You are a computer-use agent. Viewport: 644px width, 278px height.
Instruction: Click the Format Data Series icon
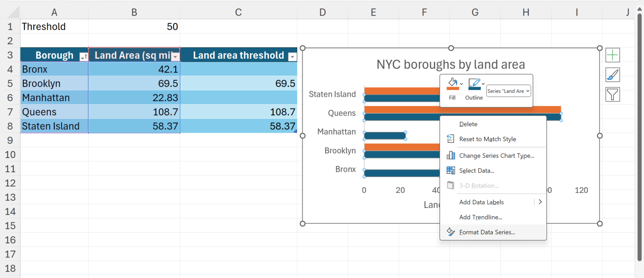(x=451, y=232)
